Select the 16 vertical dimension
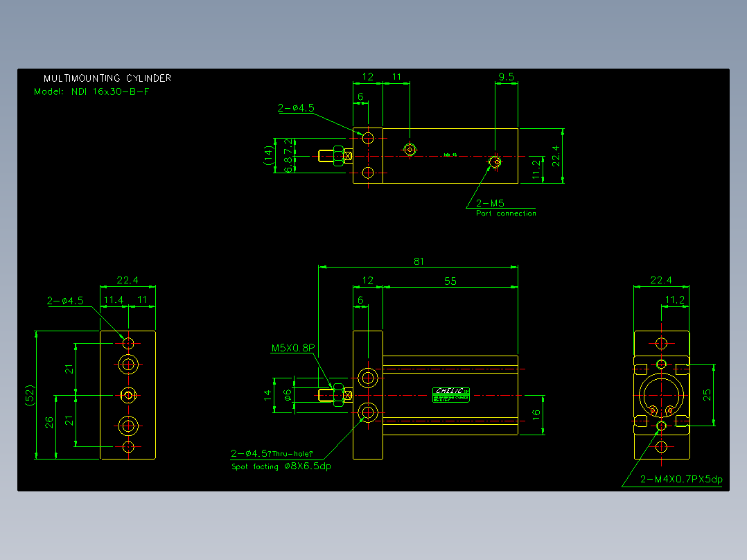The image size is (747, 560). click(x=536, y=414)
